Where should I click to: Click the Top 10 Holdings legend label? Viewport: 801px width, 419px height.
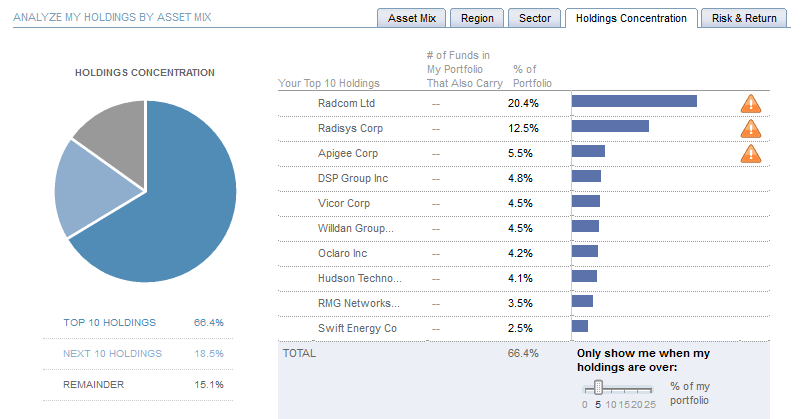(109, 322)
